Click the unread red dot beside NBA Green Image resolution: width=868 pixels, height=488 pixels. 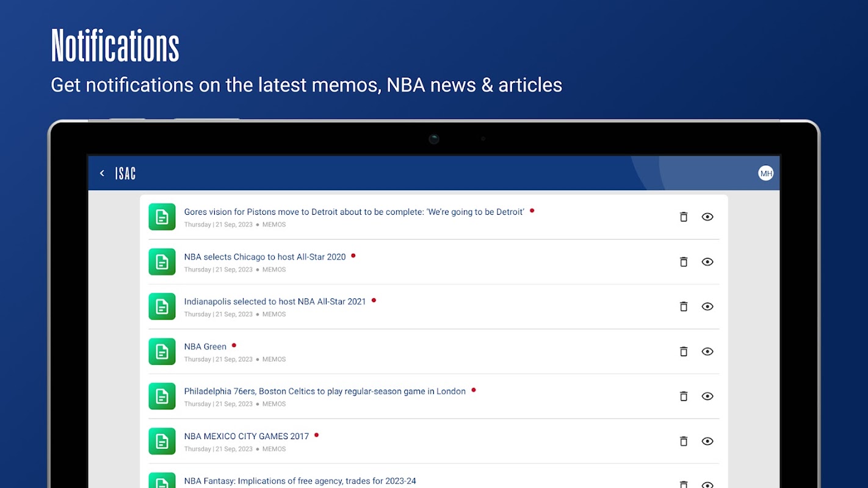click(234, 345)
